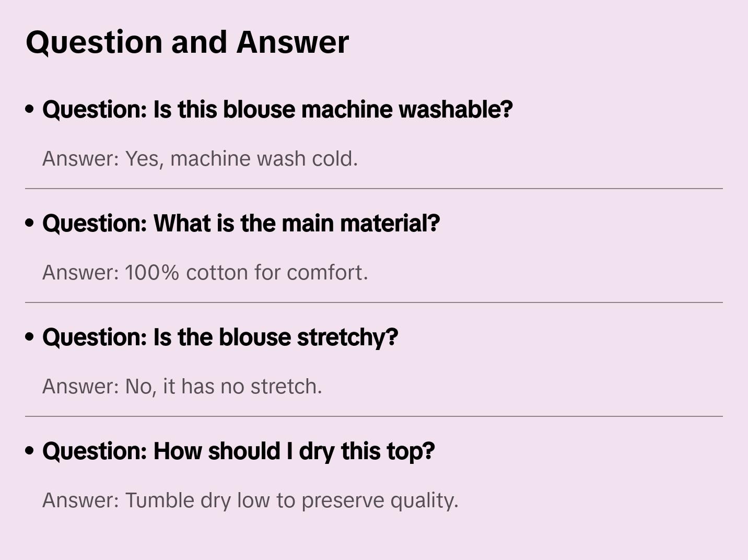Image resolution: width=748 pixels, height=560 pixels.
Task: Expand 'Is the blouse stretchy?' question
Action: (x=220, y=337)
